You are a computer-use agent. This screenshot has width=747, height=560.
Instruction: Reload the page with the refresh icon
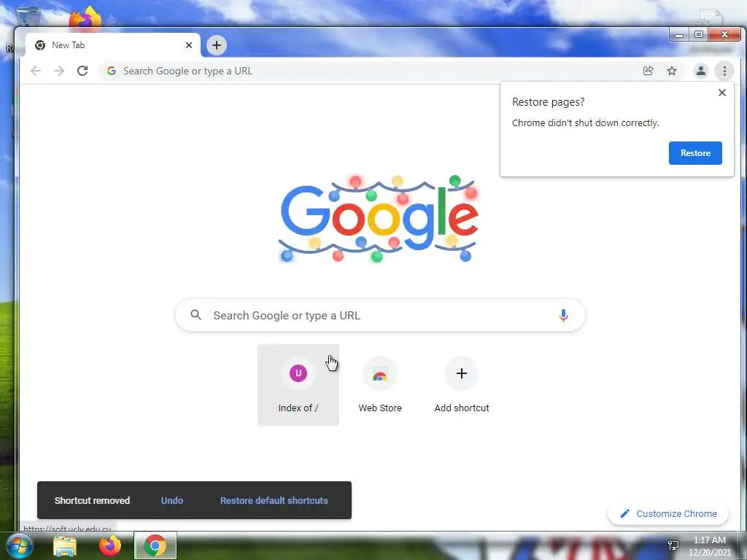point(82,71)
